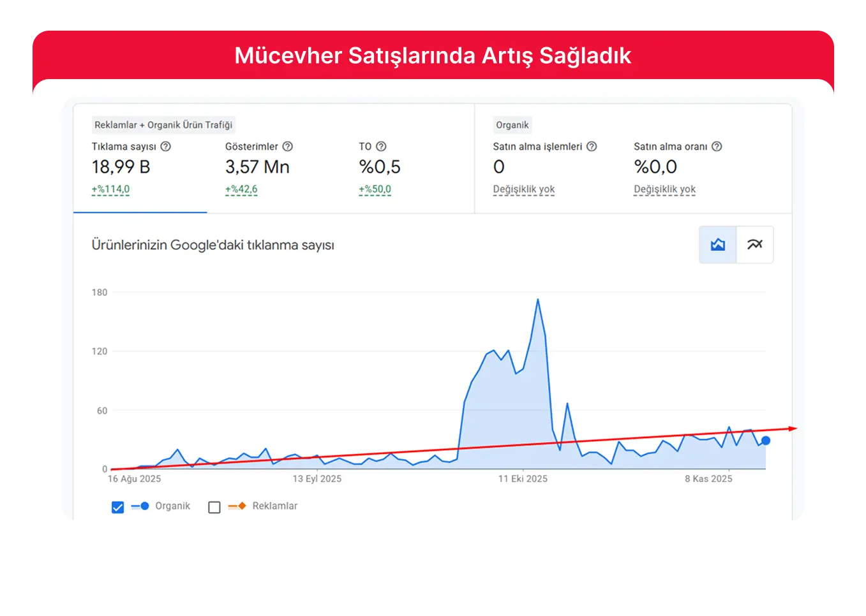Click the +%50,0 change link
866x616 pixels.
point(375,189)
